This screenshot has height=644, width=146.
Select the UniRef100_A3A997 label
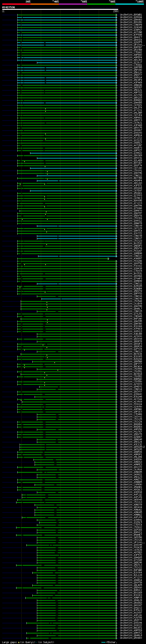(131, 259)
